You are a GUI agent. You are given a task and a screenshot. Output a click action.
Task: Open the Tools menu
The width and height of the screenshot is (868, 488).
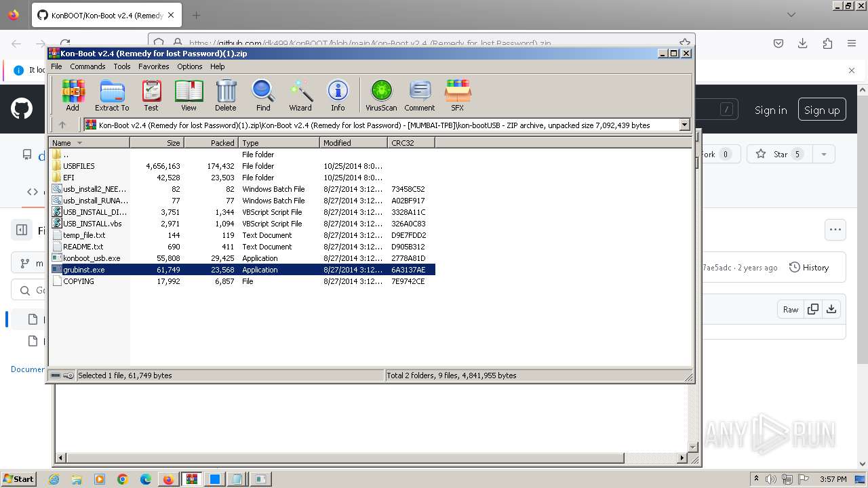122,66
